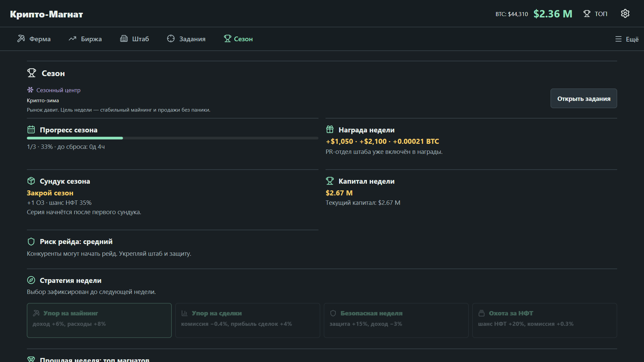
Task: Click the medal icon beside Прошлая неделя
Action: tap(31, 359)
